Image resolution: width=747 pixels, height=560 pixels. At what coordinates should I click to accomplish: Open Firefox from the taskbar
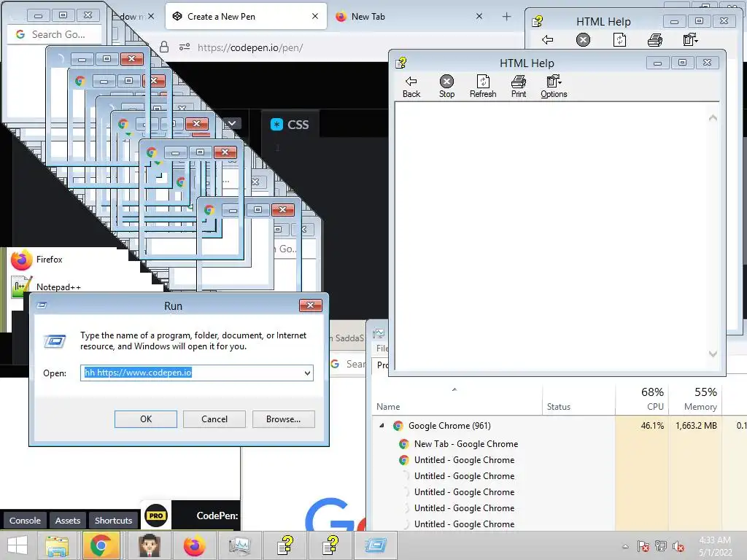pyautogui.click(x=194, y=545)
